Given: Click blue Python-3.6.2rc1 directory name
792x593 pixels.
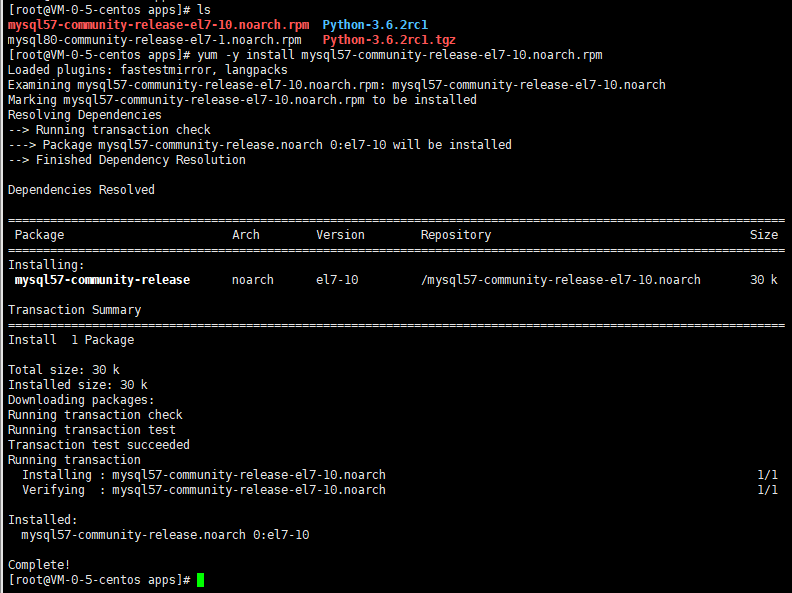Looking at the screenshot, I should point(375,25).
